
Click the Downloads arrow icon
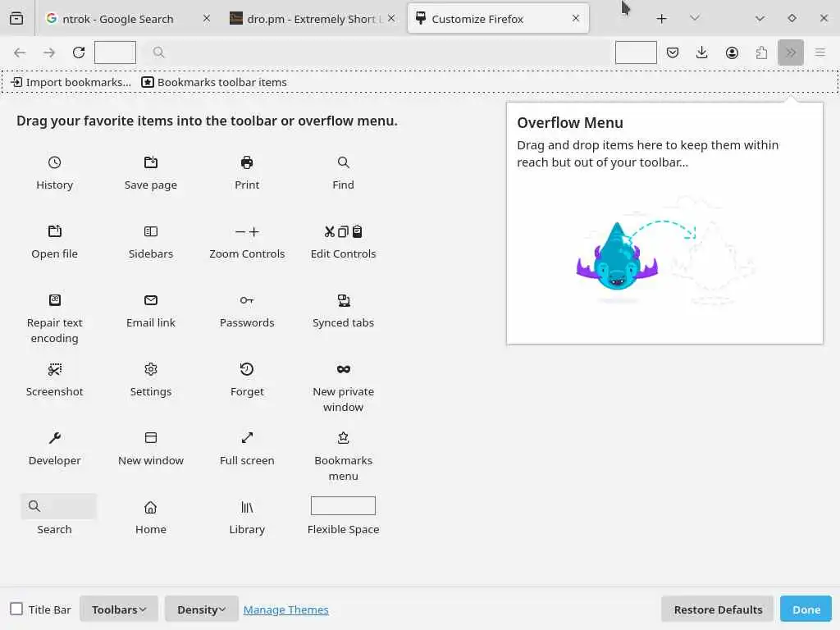tap(702, 52)
